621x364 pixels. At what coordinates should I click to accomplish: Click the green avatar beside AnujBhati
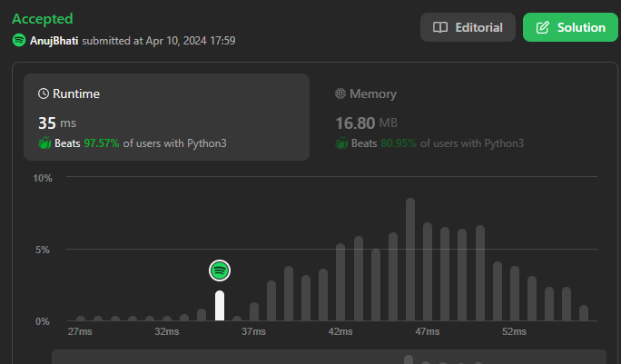click(x=19, y=41)
